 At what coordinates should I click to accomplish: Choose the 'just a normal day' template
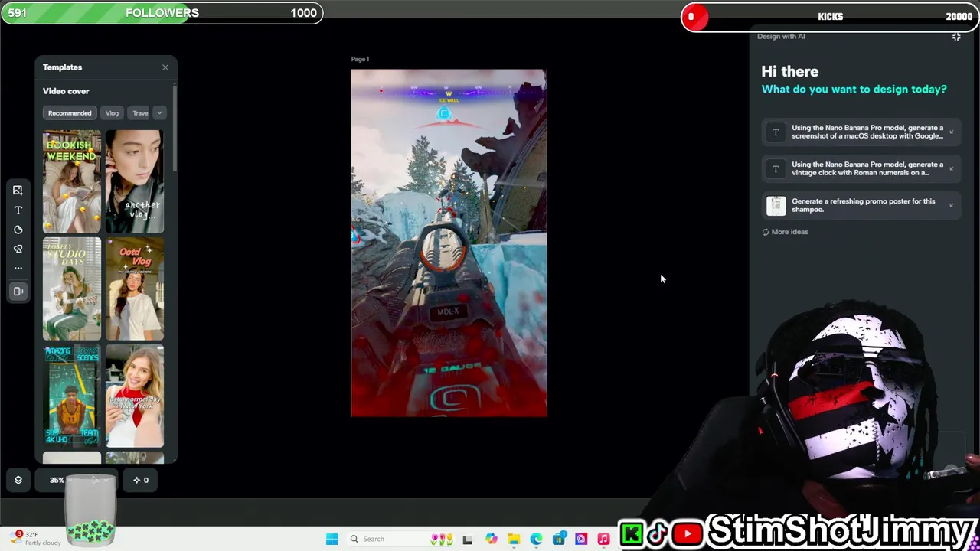pos(135,396)
